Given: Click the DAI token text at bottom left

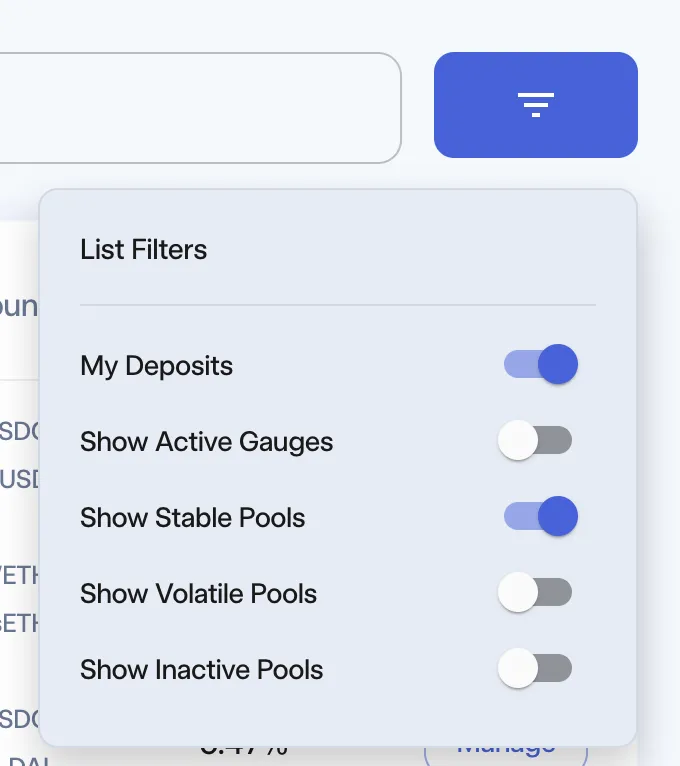Looking at the screenshot, I should pyautogui.click(x=29, y=761).
